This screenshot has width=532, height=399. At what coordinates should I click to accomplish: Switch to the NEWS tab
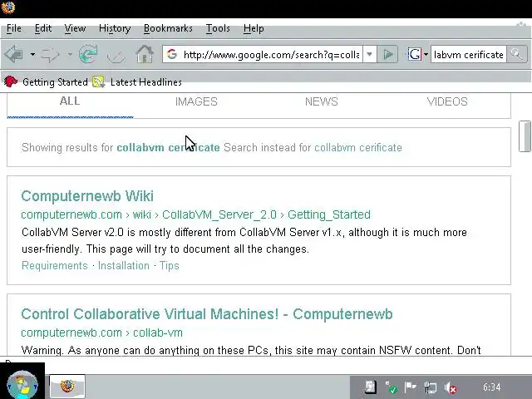tap(322, 101)
